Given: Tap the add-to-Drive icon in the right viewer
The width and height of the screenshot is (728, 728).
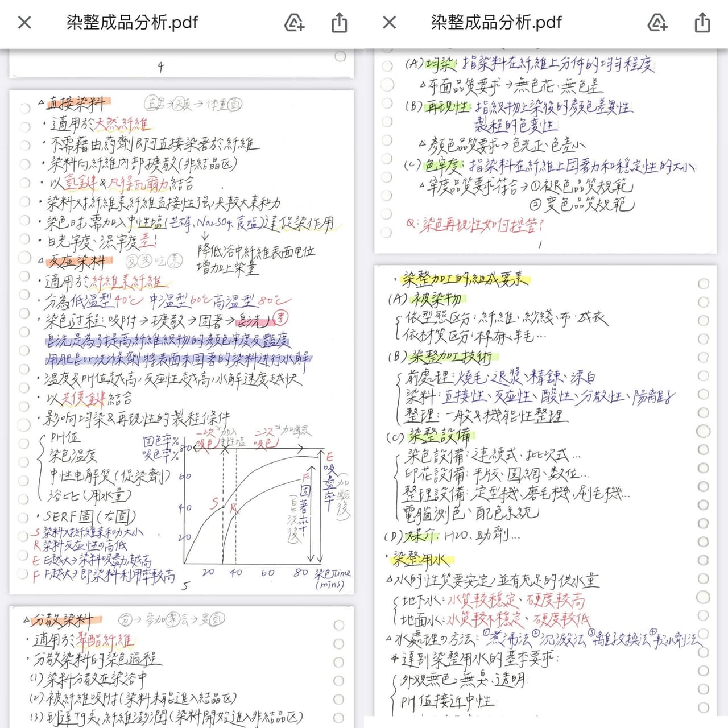Looking at the screenshot, I should (658, 23).
